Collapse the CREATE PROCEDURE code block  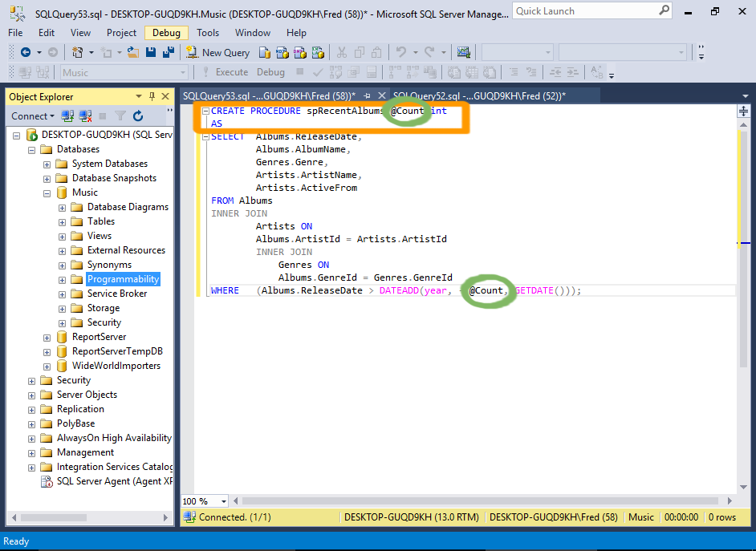(x=205, y=111)
